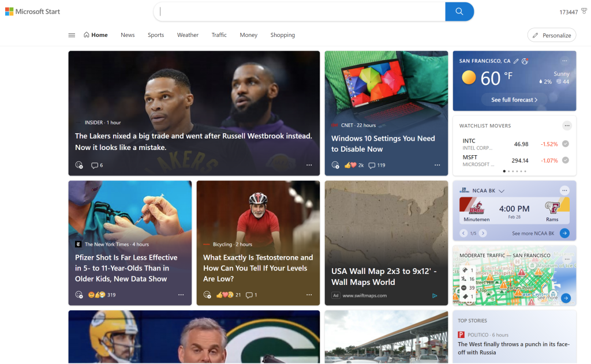Go to the Home tab
591x364 pixels.
[96, 35]
